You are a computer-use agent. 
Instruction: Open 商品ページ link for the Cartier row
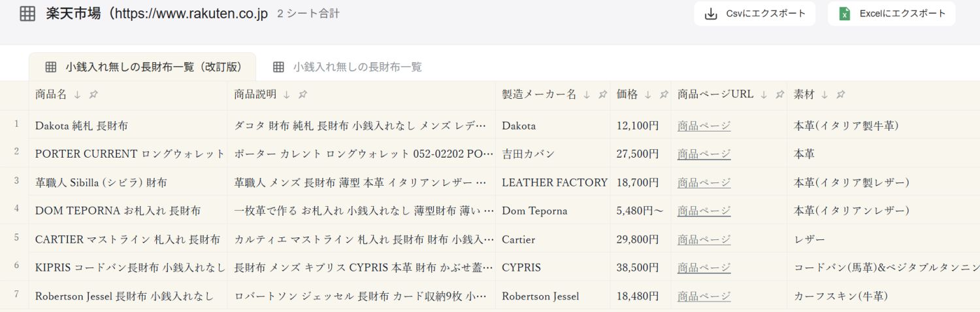(x=704, y=239)
